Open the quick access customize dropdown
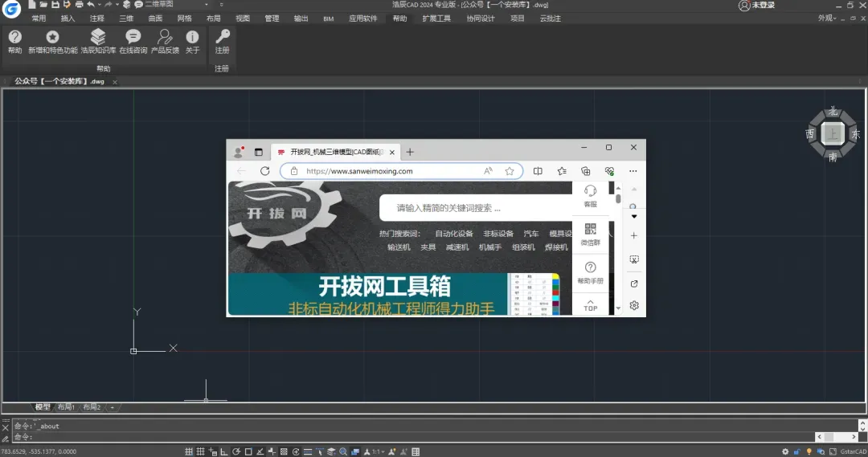 (x=222, y=5)
